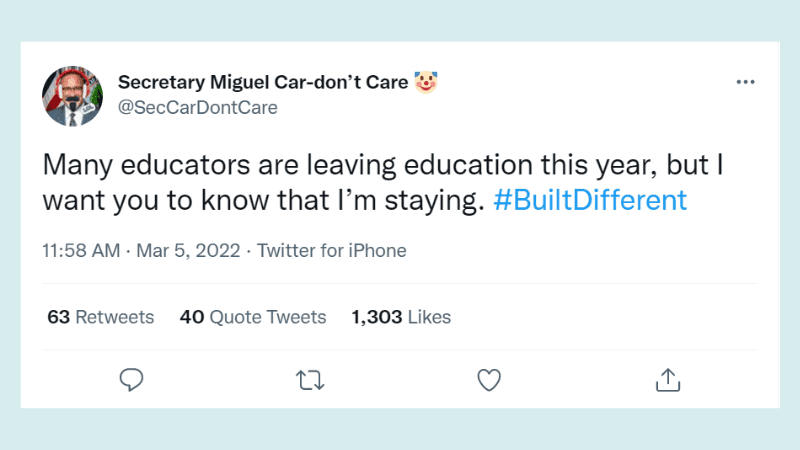Retweet using the arrows icon
Image resolution: width=800 pixels, height=450 pixels.
310,379
